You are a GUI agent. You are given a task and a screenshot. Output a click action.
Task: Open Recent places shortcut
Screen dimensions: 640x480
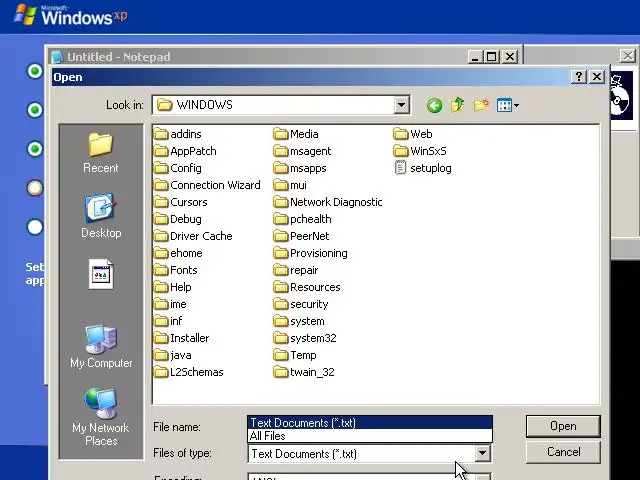[100, 153]
